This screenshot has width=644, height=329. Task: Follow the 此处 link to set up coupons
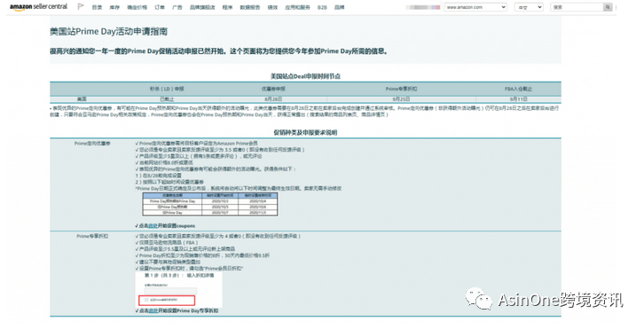[x=153, y=226]
